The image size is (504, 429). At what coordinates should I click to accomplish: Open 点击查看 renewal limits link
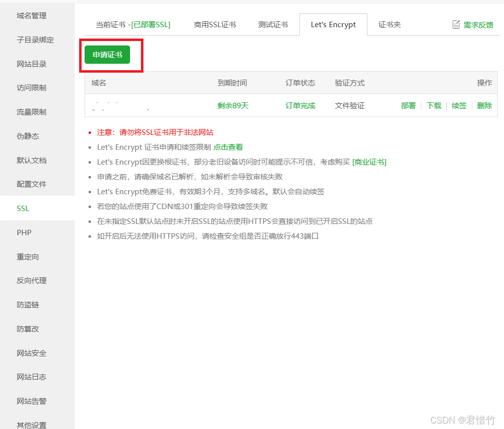pos(228,147)
